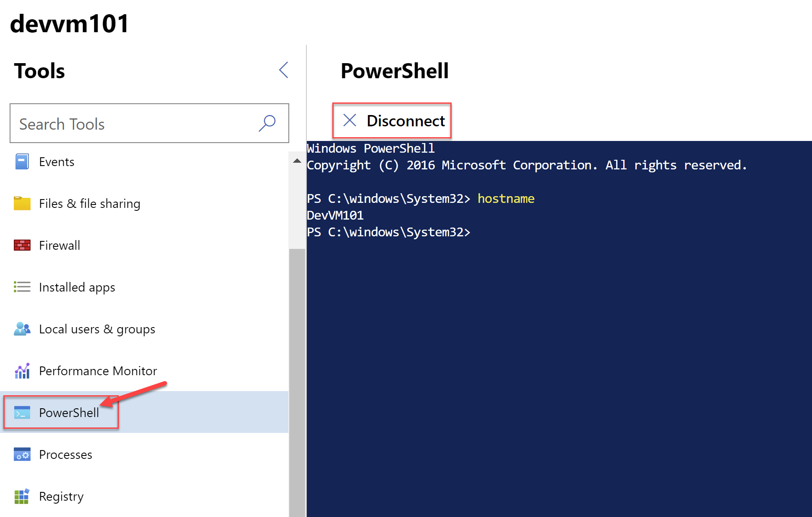
Task: Click the Events book icon
Action: click(x=22, y=161)
